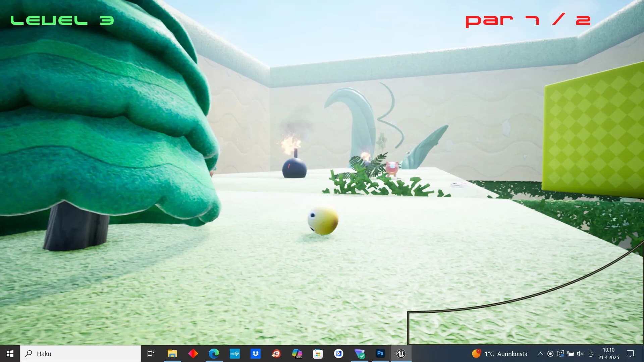Open the myHP app icon
Image resolution: width=644 pixels, height=362 pixels.
click(x=235, y=354)
